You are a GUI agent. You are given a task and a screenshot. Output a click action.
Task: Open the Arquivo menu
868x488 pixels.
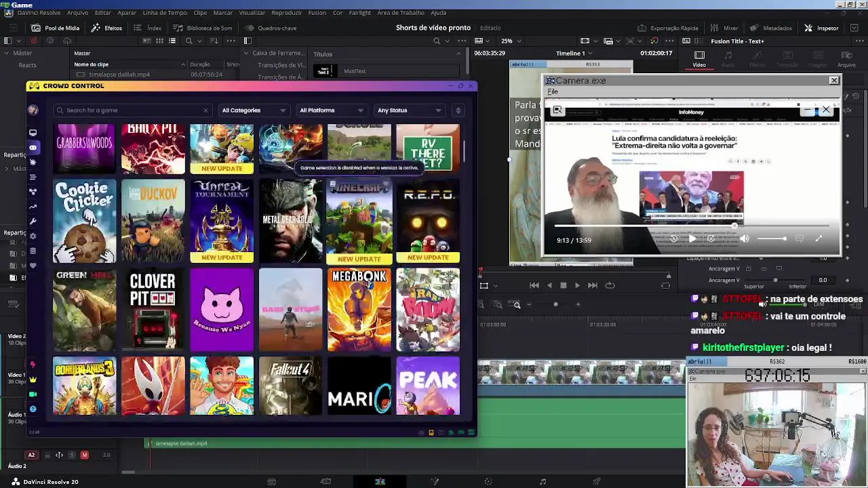[77, 13]
